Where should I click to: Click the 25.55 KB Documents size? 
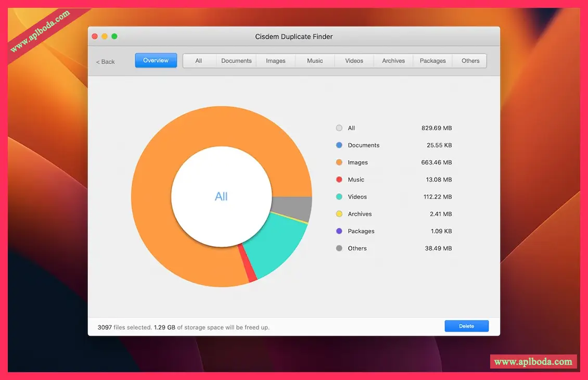point(439,145)
